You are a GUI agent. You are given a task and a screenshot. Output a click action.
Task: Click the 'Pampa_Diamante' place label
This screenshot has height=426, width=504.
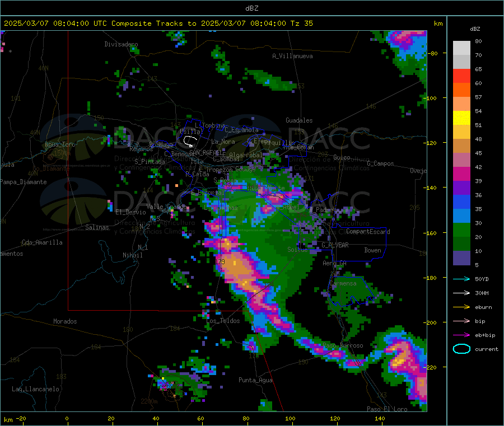[23, 182]
